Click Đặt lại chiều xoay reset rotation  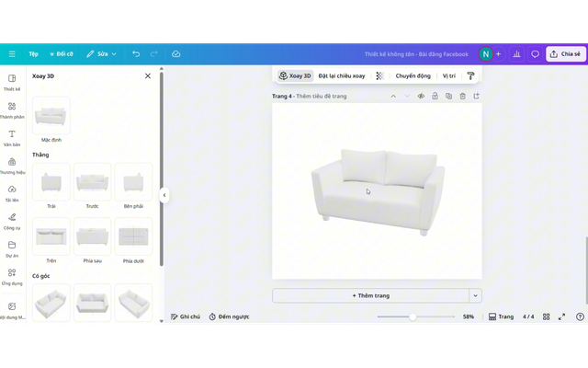tap(342, 75)
